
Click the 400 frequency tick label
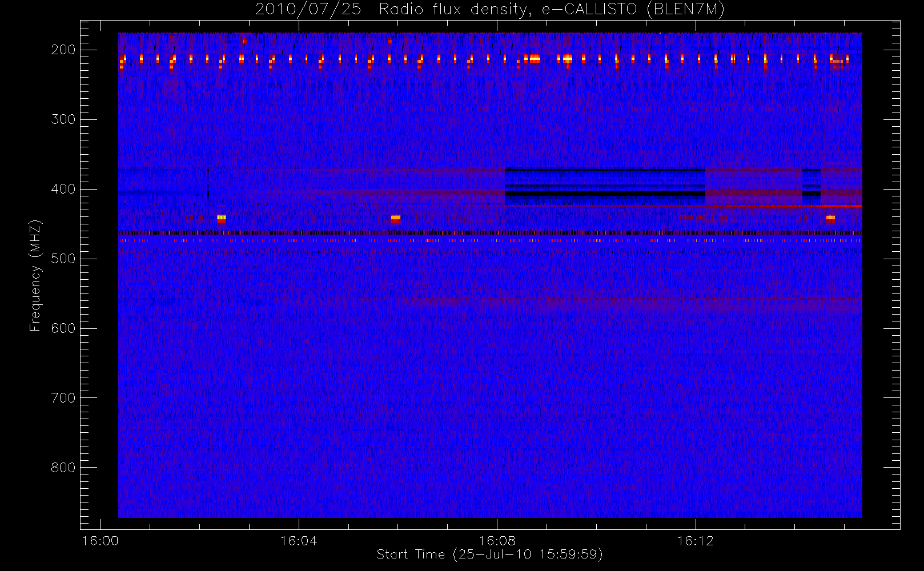63,189
